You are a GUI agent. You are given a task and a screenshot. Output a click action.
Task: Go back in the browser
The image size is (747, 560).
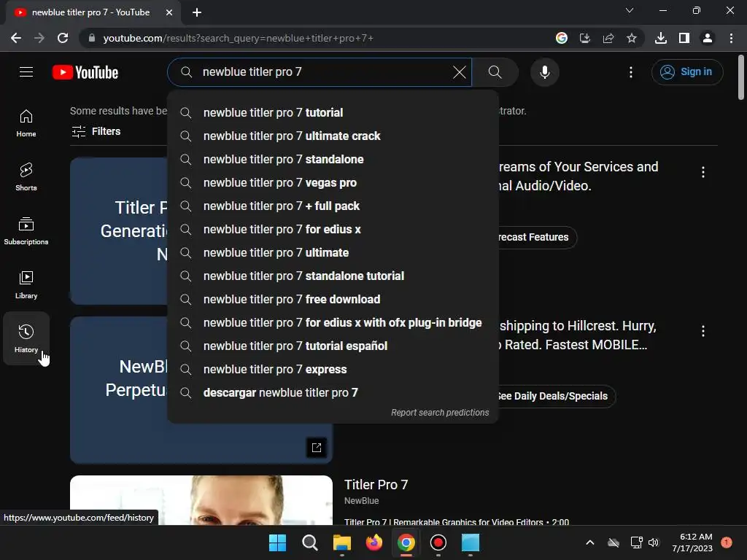tap(16, 38)
